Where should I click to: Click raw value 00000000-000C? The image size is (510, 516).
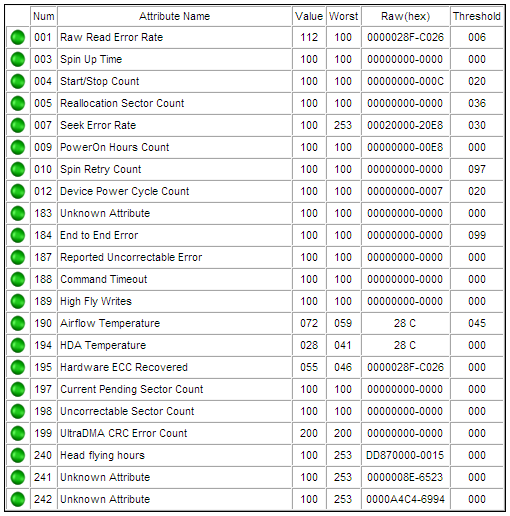[x=405, y=81]
